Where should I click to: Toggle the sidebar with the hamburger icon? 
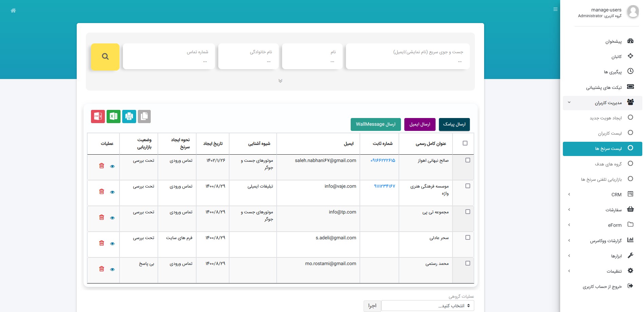pos(555,9)
